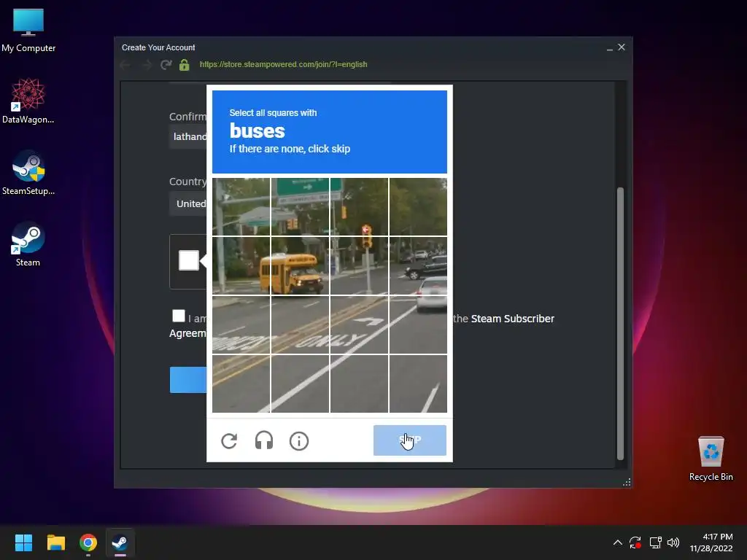Select the Recycle Bin desktop icon
Screen dimensions: 747x560
click(x=711, y=458)
